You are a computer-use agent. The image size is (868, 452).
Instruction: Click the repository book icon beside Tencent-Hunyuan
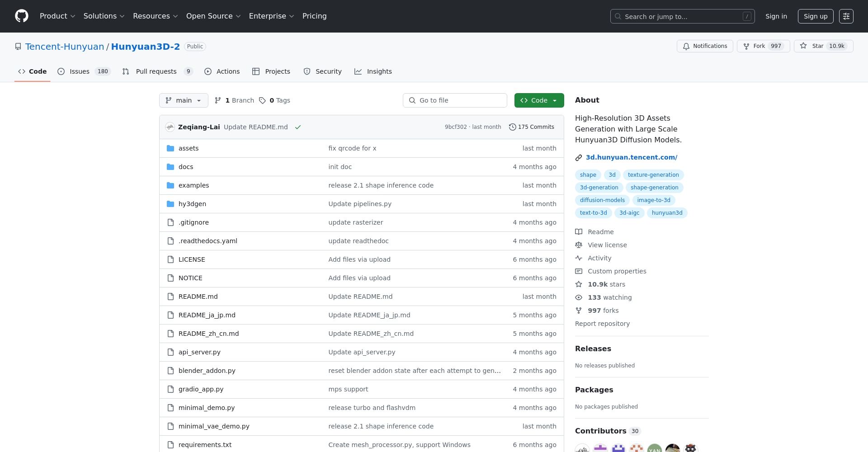coord(18,47)
